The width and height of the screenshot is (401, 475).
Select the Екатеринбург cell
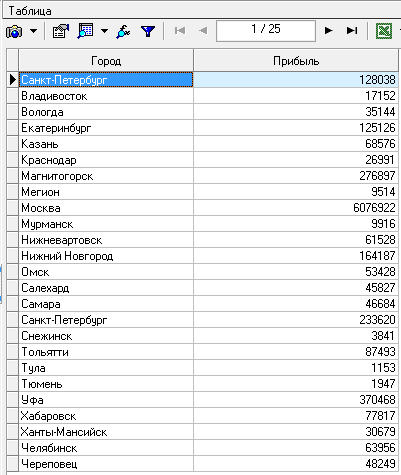tap(106, 128)
